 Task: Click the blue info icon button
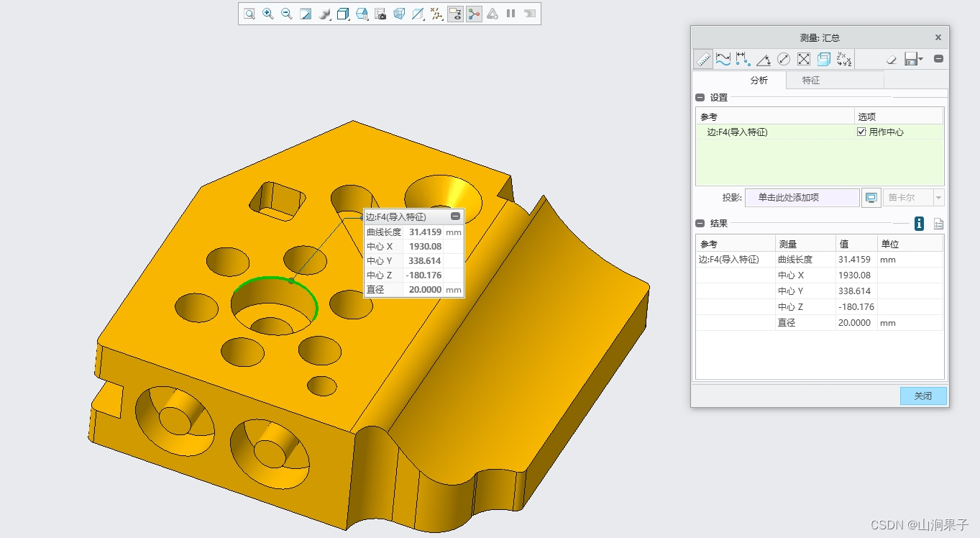919,224
